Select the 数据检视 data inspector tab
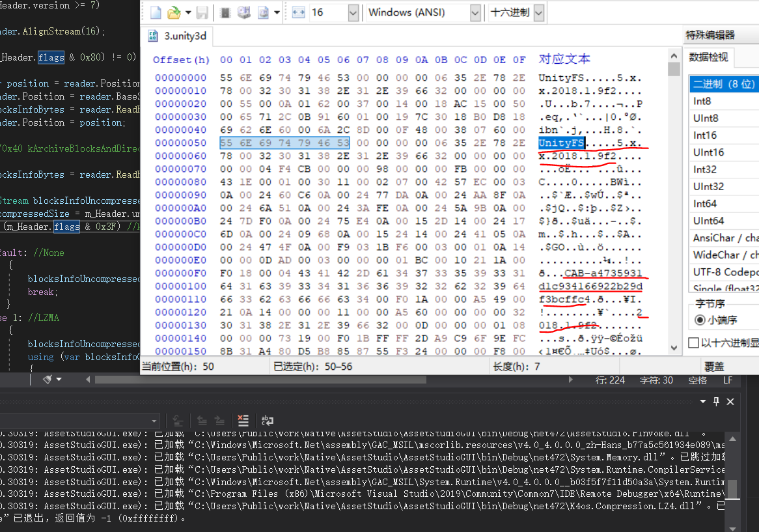The width and height of the screenshot is (759, 532). coord(709,57)
